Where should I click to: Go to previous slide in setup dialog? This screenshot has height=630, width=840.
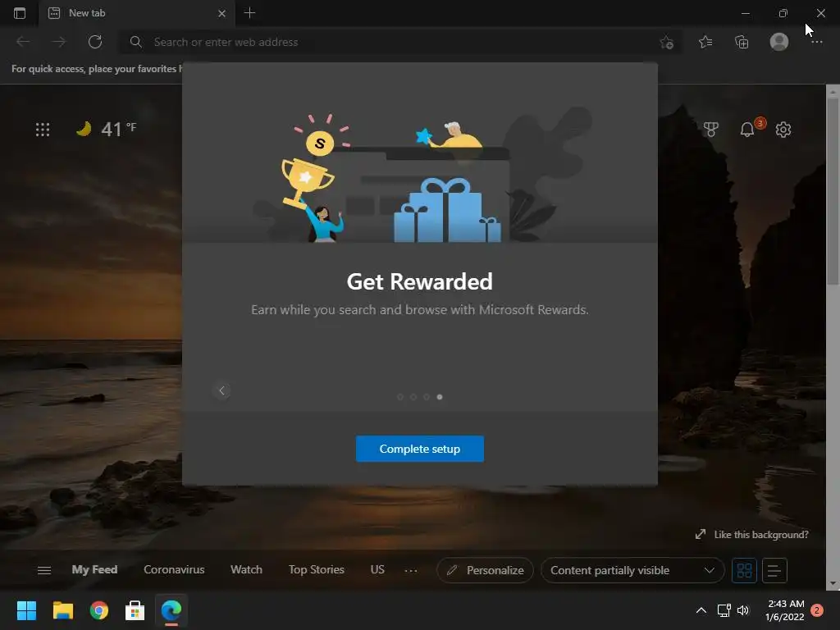coord(221,390)
